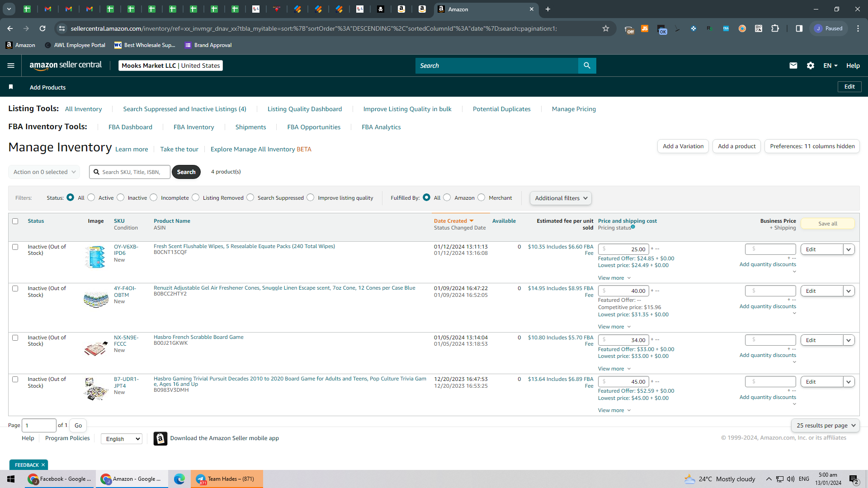
Task: Click the Add a Variation button
Action: 683,146
